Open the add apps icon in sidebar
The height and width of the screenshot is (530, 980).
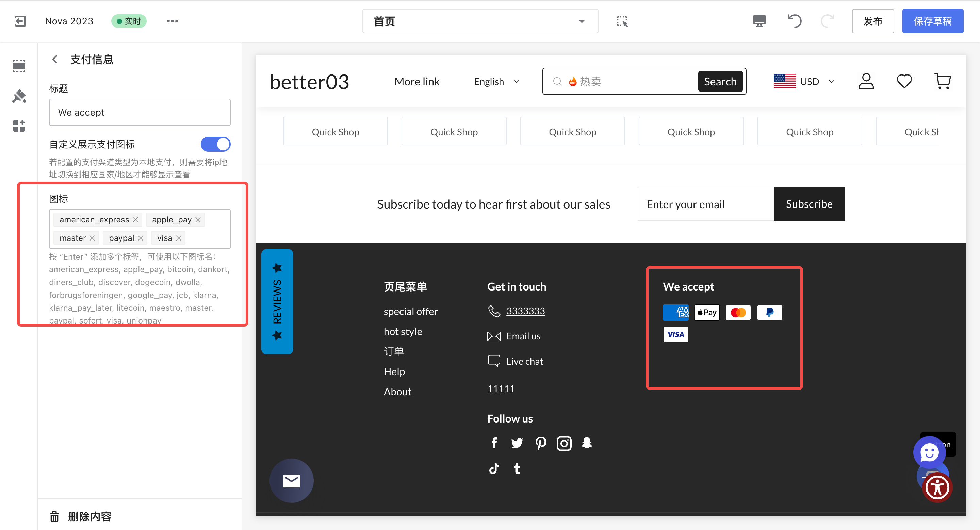click(19, 126)
